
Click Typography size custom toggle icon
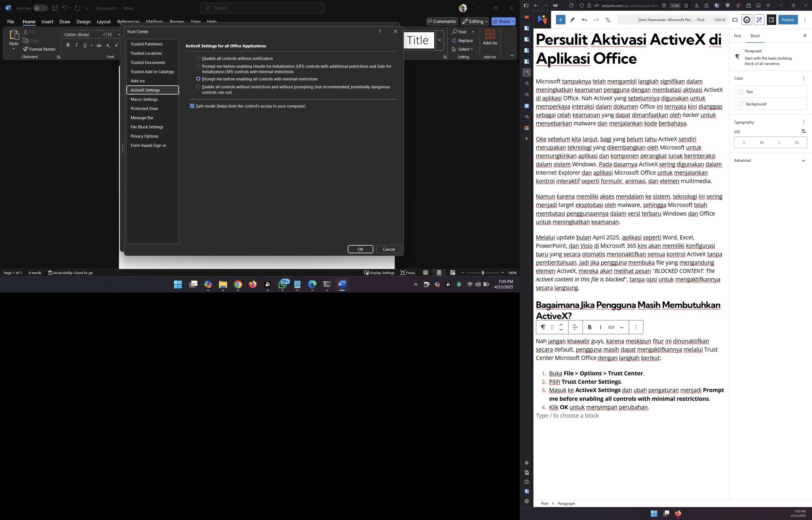pos(804,131)
